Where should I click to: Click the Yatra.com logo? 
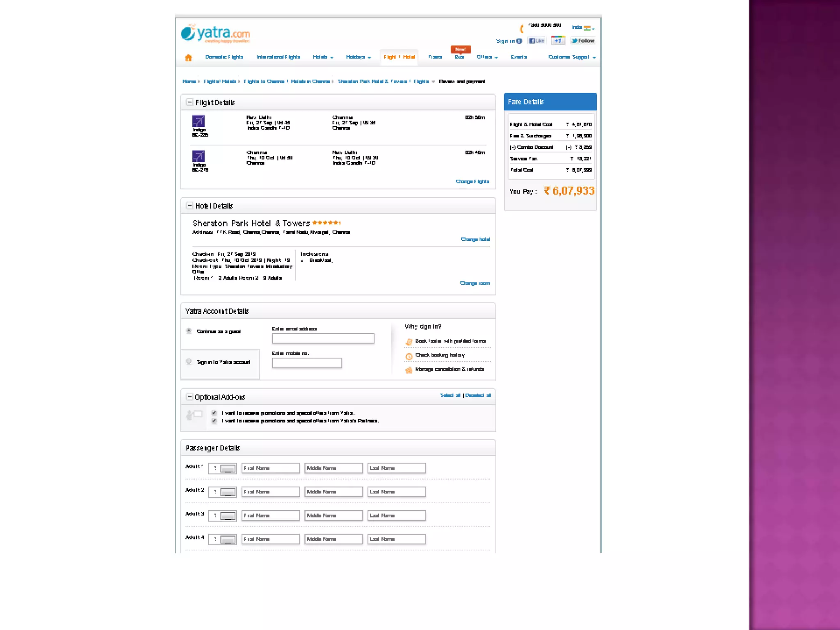(x=216, y=34)
